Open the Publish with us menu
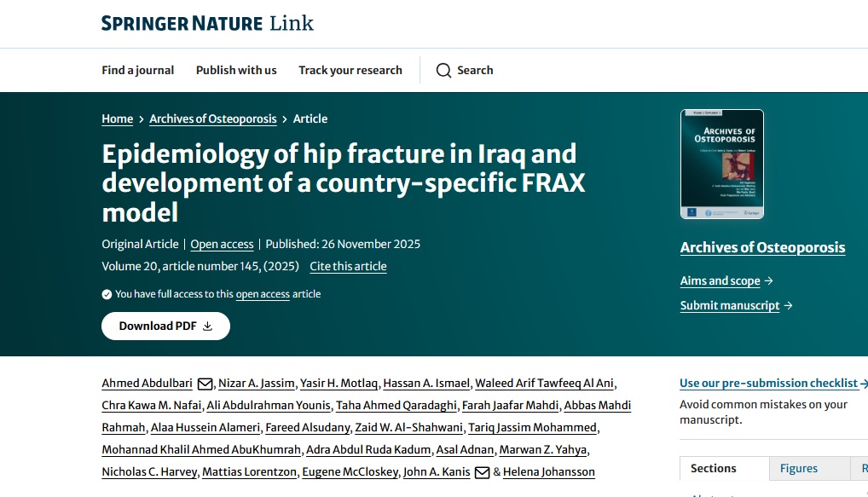This screenshot has width=868, height=497. point(236,71)
